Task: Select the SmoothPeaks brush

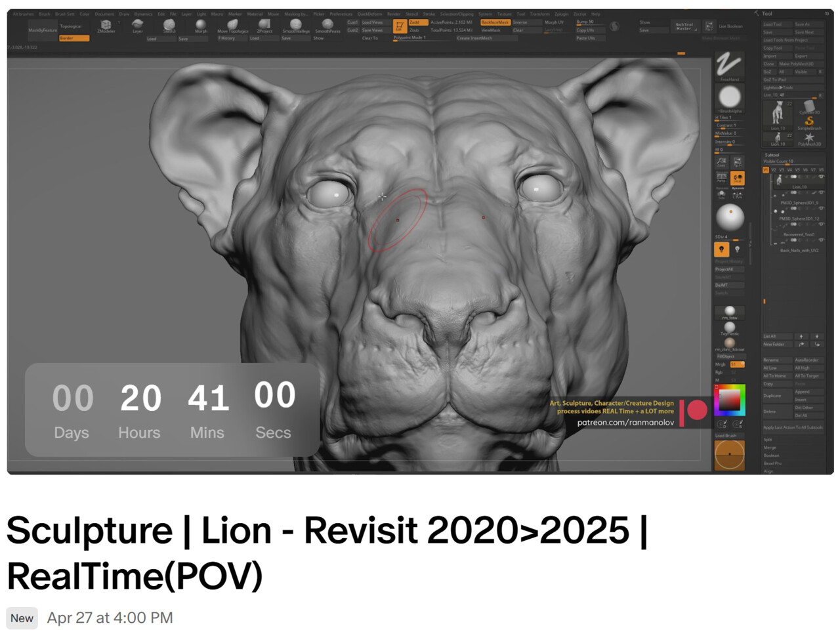Action: (x=327, y=26)
